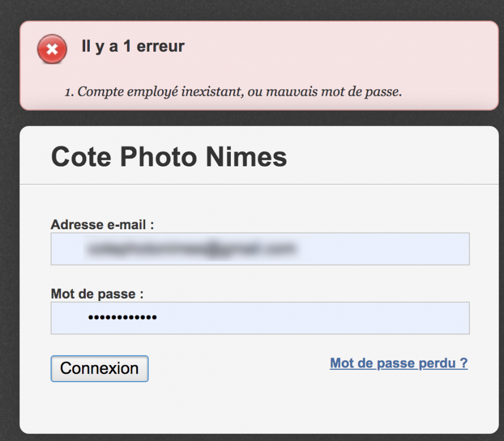Image resolution: width=504 pixels, height=441 pixels.
Task: Click the "Mot de passe :" label
Action: (x=97, y=293)
